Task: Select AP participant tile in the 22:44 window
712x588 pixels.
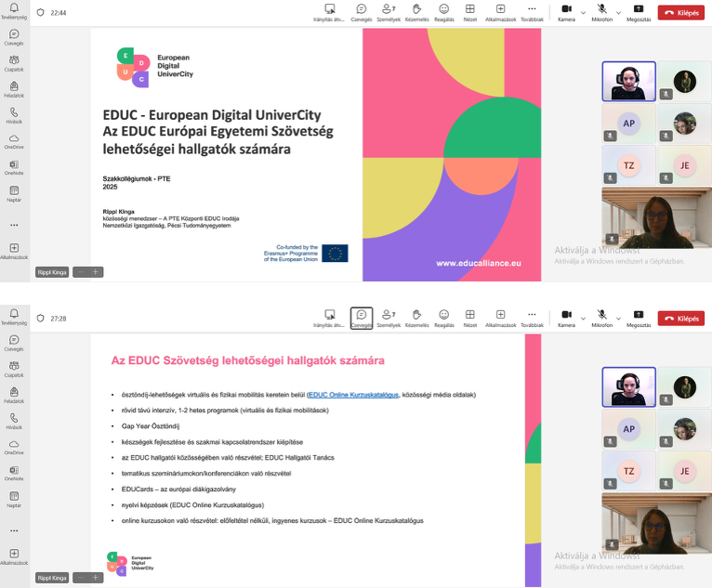Action: coord(629,124)
